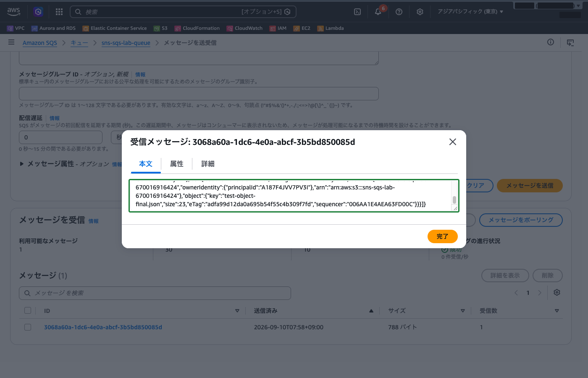Screen dimensions: 588x378
Task: Close the received message dialog
Action: click(x=453, y=142)
